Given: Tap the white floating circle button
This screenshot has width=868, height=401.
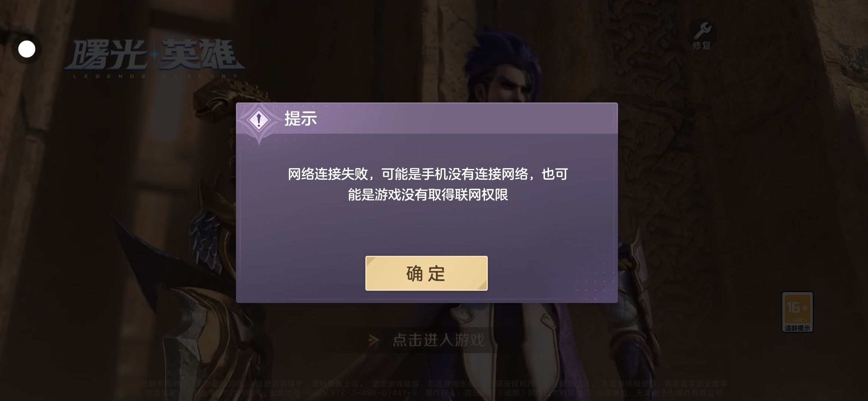Looking at the screenshot, I should click(x=27, y=49).
